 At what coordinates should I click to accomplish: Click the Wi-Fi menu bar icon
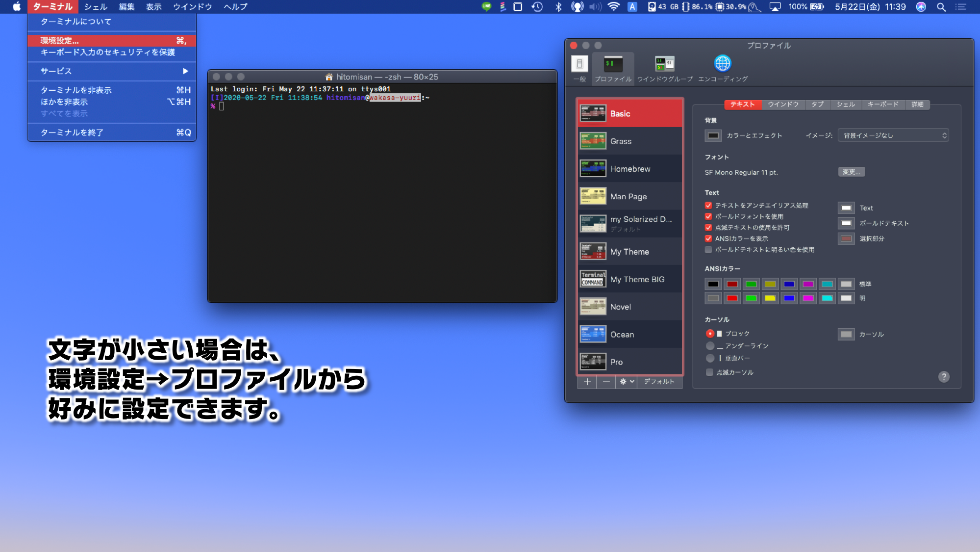(x=613, y=7)
